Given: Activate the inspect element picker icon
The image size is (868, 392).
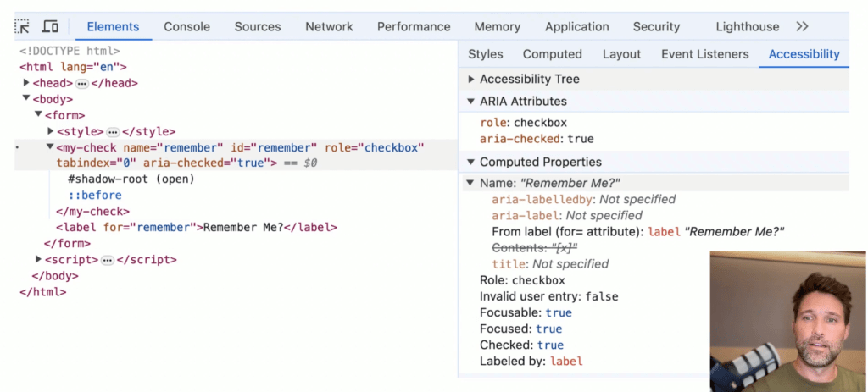Looking at the screenshot, I should pyautogui.click(x=22, y=26).
